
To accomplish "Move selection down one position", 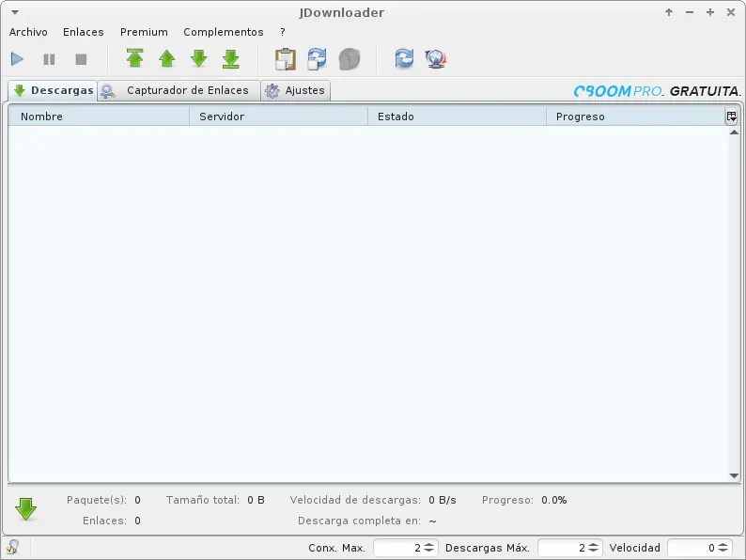I will point(199,58).
